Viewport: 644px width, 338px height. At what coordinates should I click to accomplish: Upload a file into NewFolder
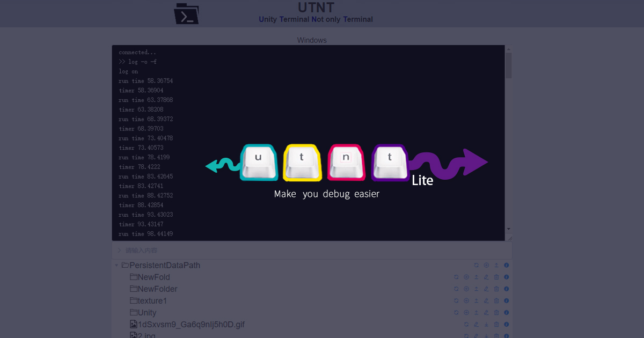tap(476, 289)
